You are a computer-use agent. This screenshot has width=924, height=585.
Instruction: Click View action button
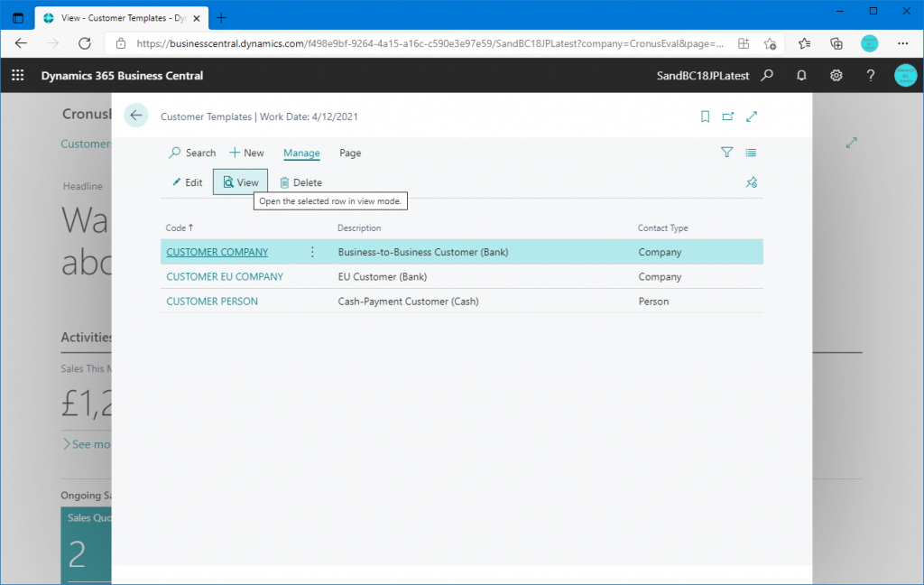click(240, 182)
